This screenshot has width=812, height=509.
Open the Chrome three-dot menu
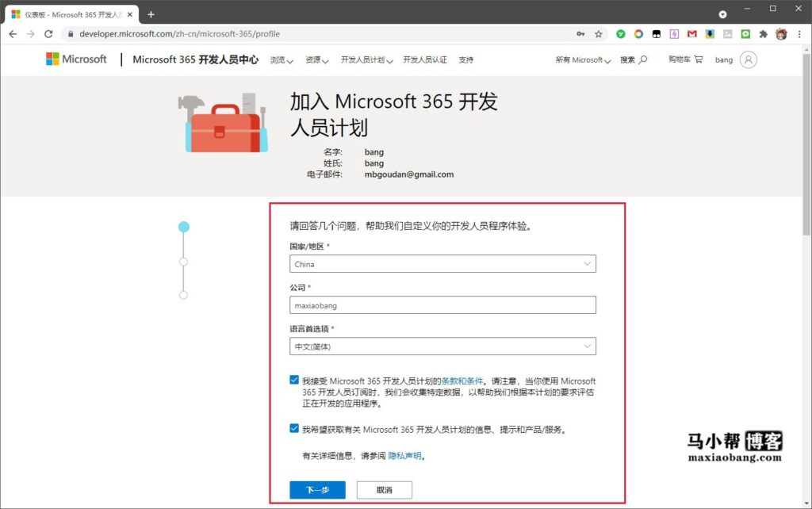[799, 33]
